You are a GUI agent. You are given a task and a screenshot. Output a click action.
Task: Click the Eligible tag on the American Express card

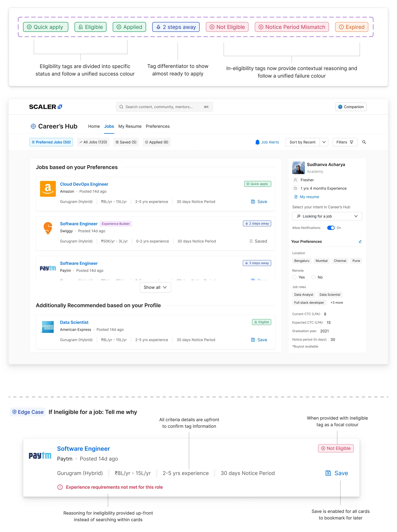261,322
